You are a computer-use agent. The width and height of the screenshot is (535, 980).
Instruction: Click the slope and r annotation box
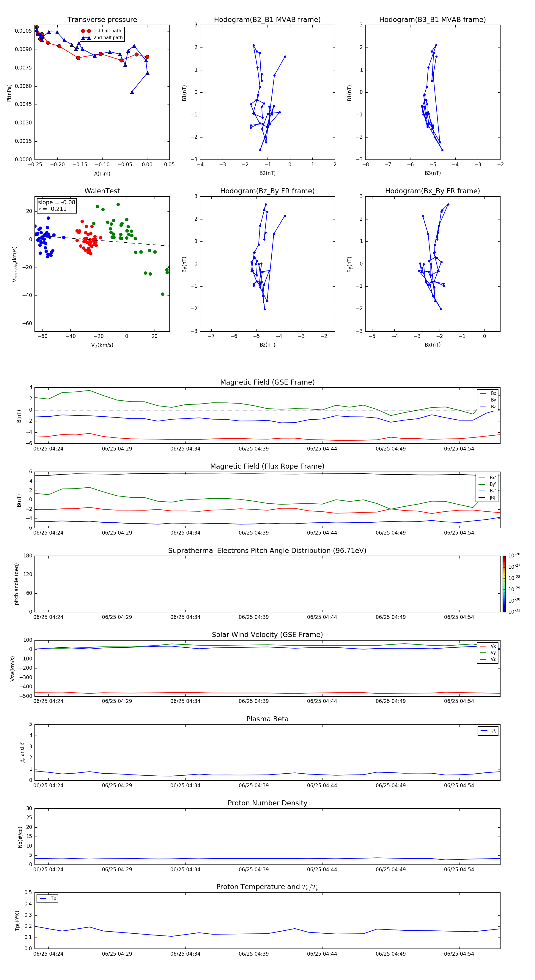57,206
